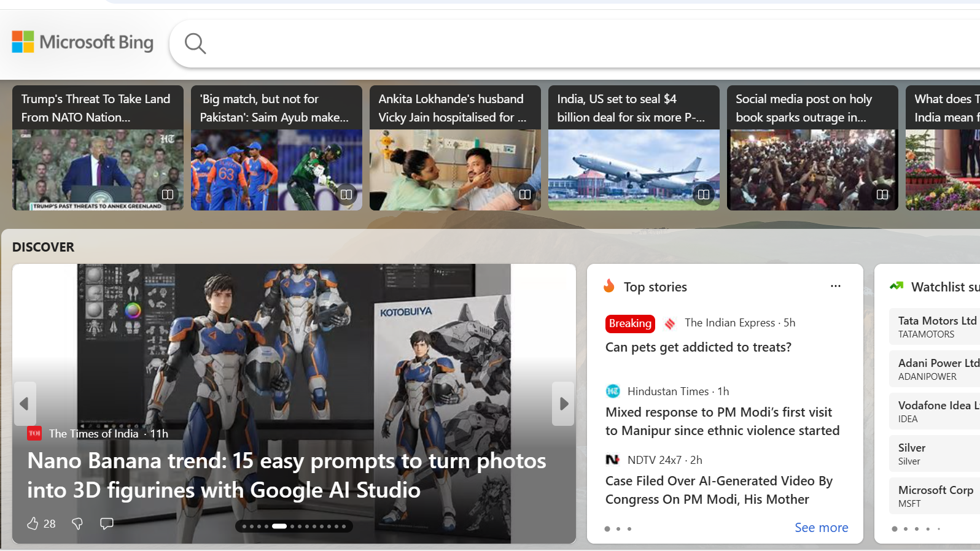Go to previous slide in Discover carousel
The height and width of the screenshot is (551, 980).
25,404
